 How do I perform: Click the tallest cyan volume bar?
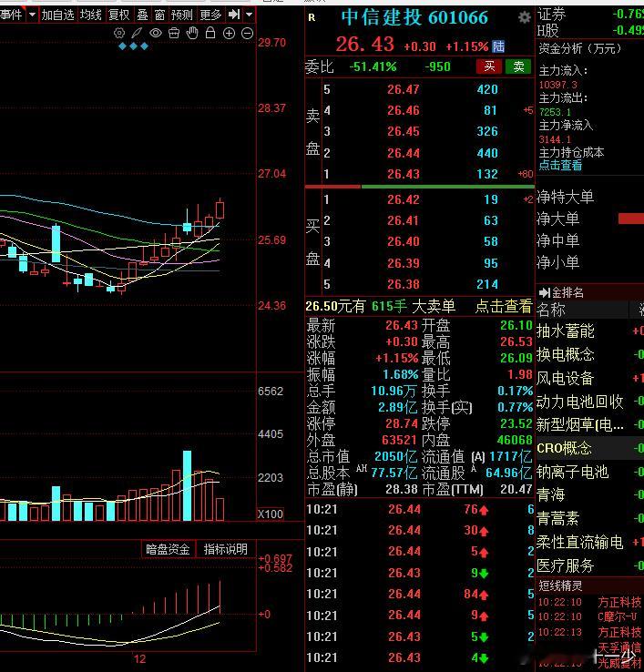pos(187,485)
